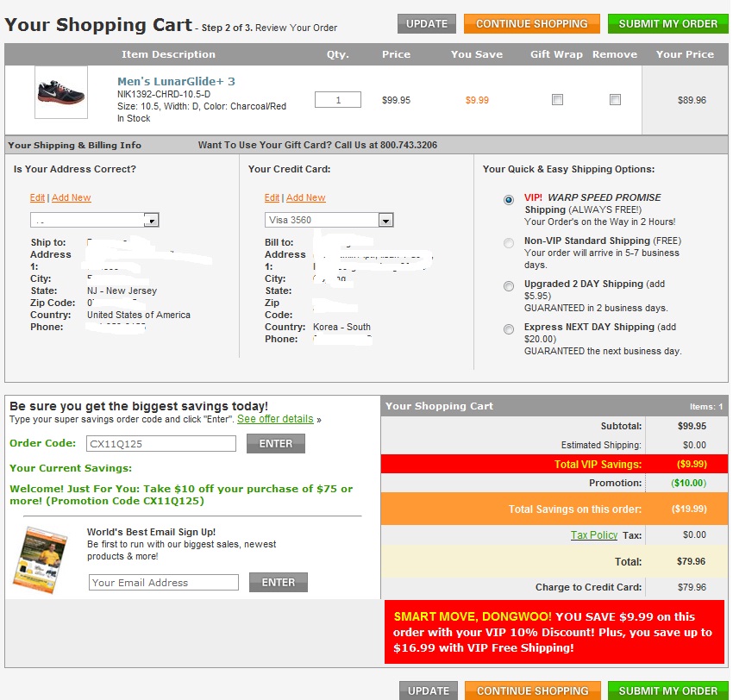Enable Gift Wrap checkbox for the shoe
733x700 pixels.
click(x=557, y=99)
